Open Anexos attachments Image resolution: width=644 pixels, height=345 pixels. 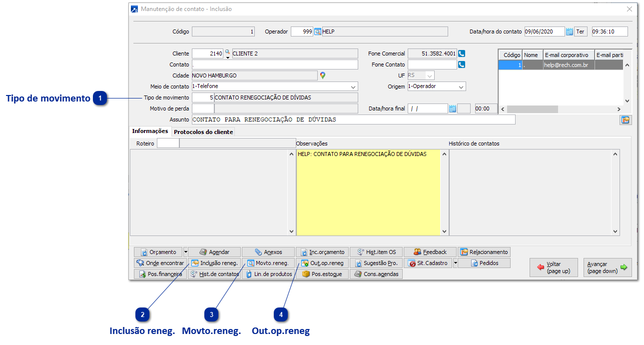pyautogui.click(x=268, y=252)
